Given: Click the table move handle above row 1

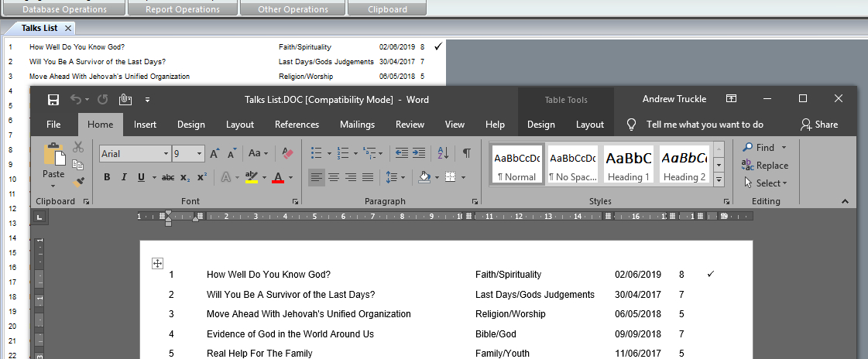Looking at the screenshot, I should 157,264.
